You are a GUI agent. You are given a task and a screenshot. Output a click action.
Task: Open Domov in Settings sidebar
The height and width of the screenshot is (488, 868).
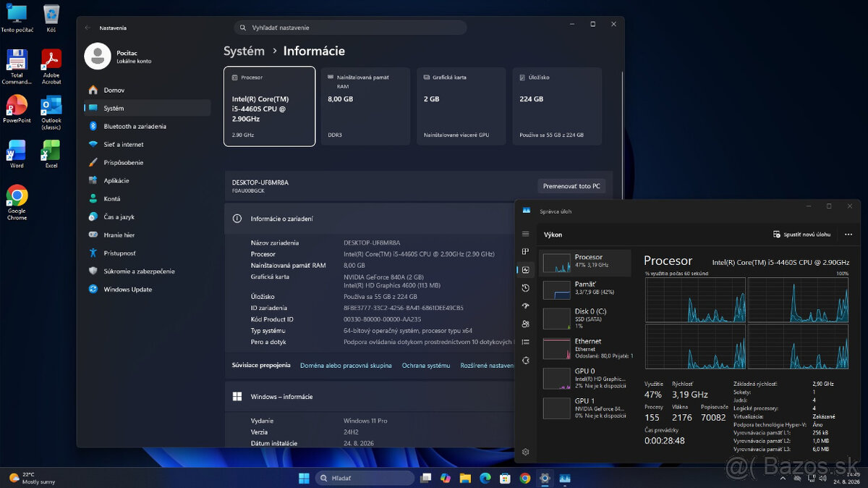coord(147,90)
